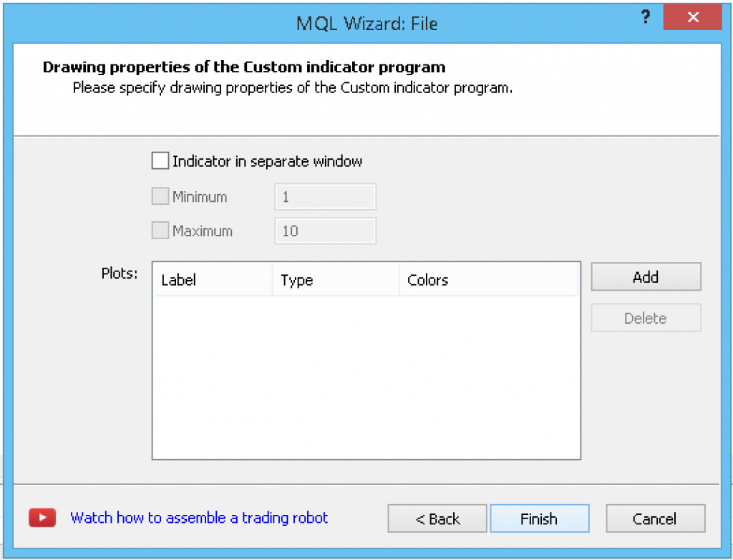Click the YouTube play icon
The height and width of the screenshot is (560, 733).
[x=42, y=518]
